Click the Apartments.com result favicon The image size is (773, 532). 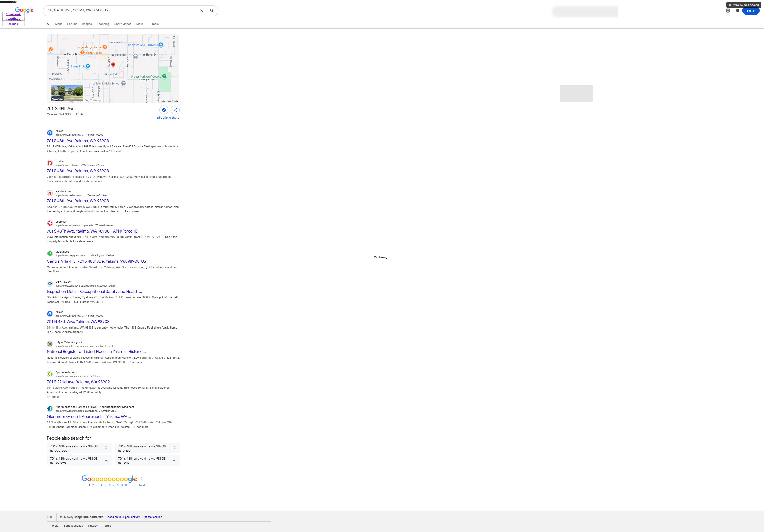[x=50, y=374]
